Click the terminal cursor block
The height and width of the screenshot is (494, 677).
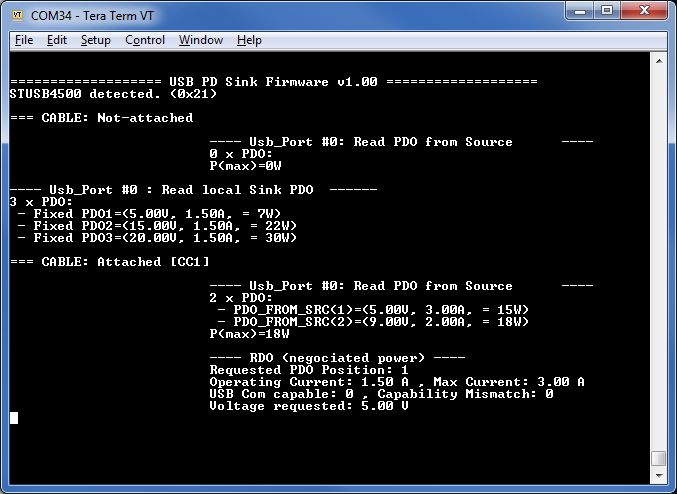[x=14, y=418]
